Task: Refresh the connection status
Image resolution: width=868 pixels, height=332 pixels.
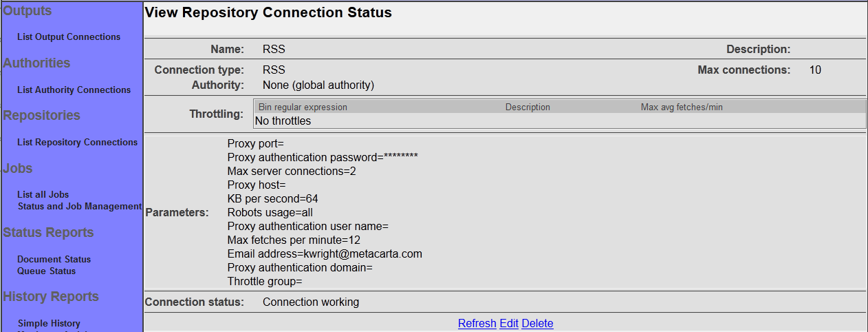Action: pos(477,324)
